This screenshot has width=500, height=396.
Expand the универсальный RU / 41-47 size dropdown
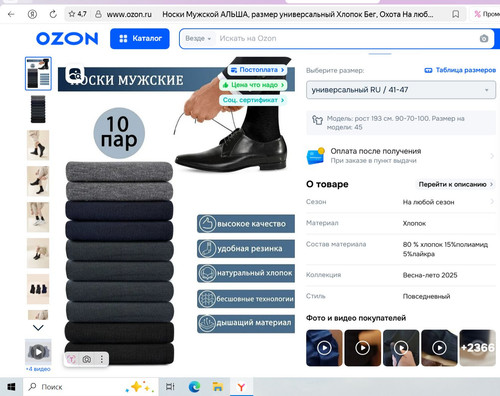[x=401, y=90]
